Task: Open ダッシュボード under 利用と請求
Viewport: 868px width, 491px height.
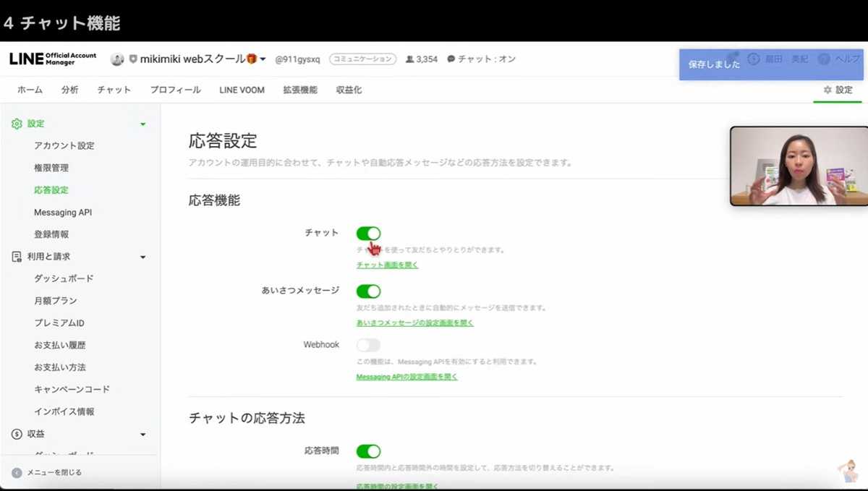Action: [64, 278]
